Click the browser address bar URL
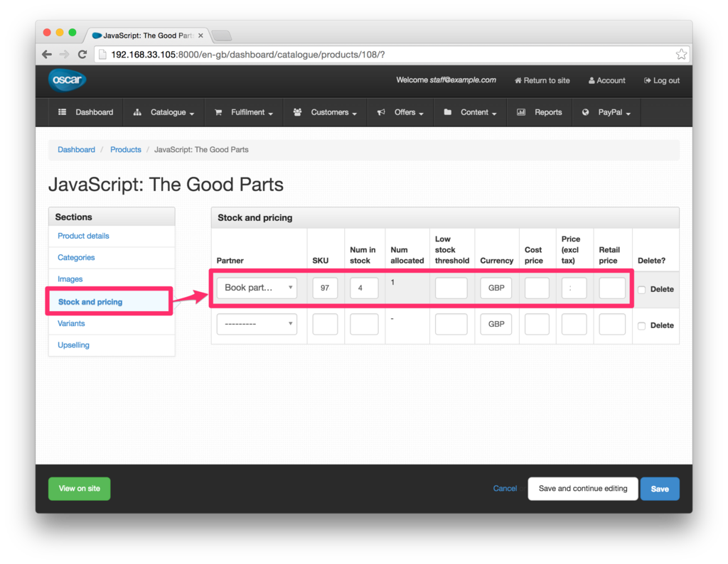 pyautogui.click(x=248, y=55)
